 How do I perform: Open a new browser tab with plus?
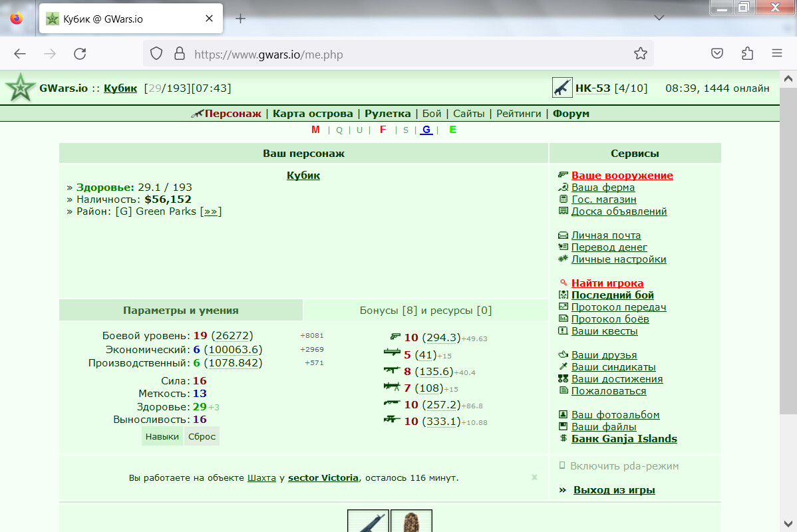point(240,19)
